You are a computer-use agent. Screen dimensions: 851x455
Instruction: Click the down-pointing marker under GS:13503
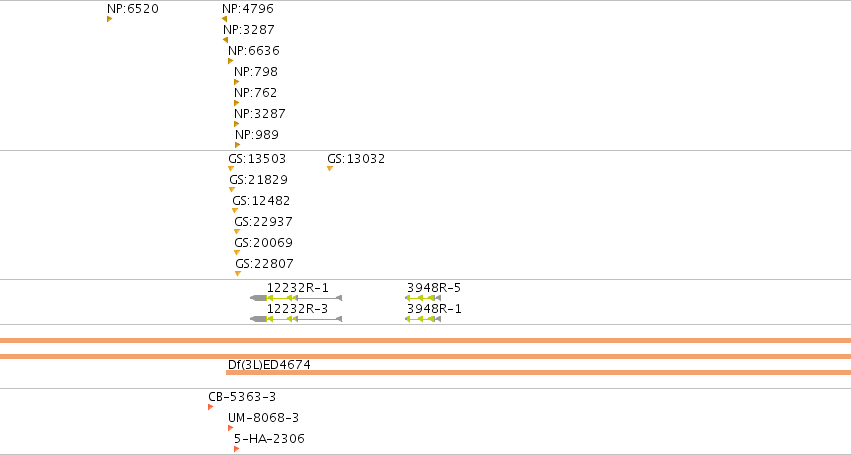click(231, 169)
